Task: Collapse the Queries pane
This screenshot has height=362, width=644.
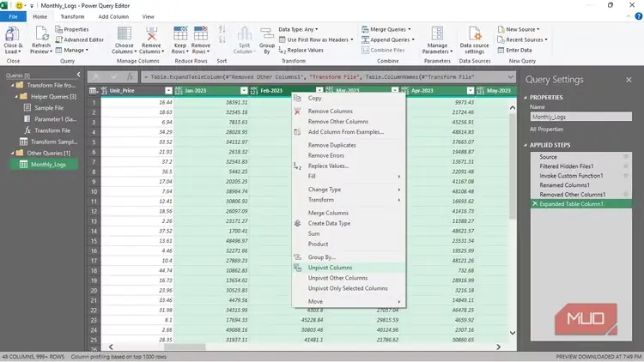Action: [x=78, y=75]
